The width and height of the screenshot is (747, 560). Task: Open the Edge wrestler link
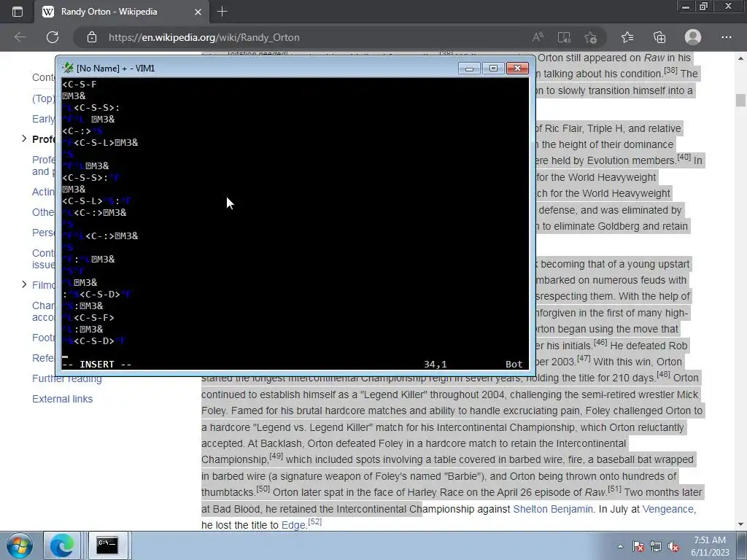coord(293,525)
